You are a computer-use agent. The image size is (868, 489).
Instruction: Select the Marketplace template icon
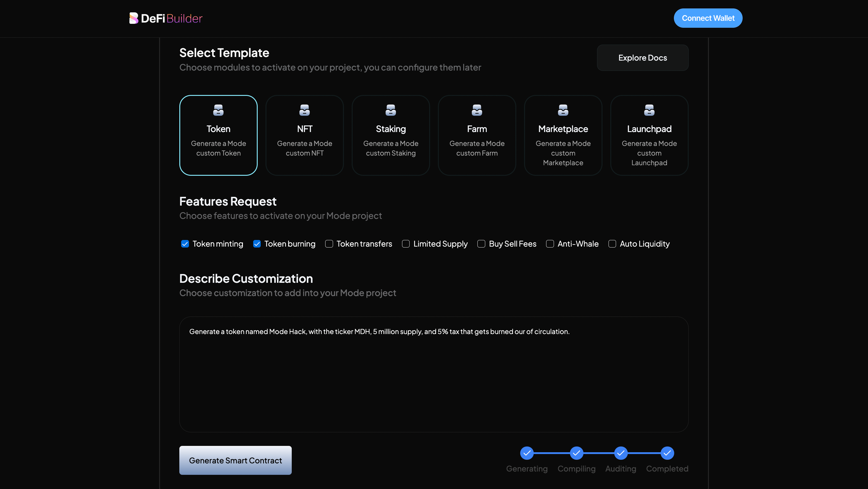coord(563,110)
